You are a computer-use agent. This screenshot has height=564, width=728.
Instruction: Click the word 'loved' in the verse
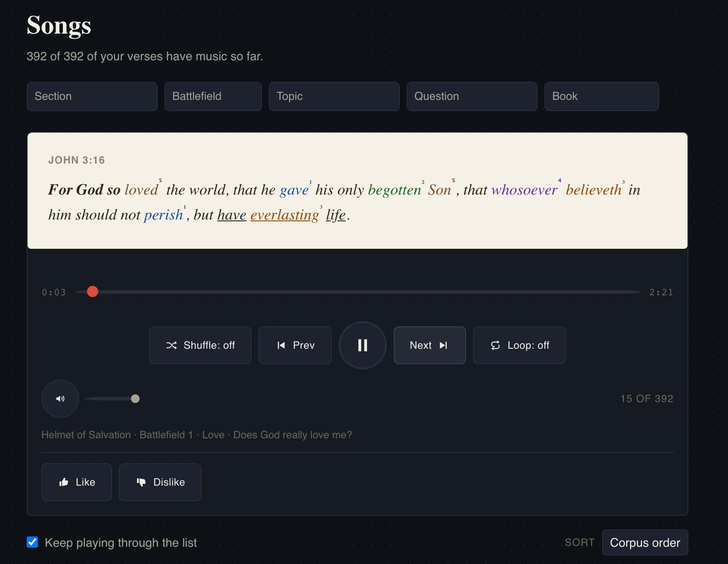pos(141,190)
